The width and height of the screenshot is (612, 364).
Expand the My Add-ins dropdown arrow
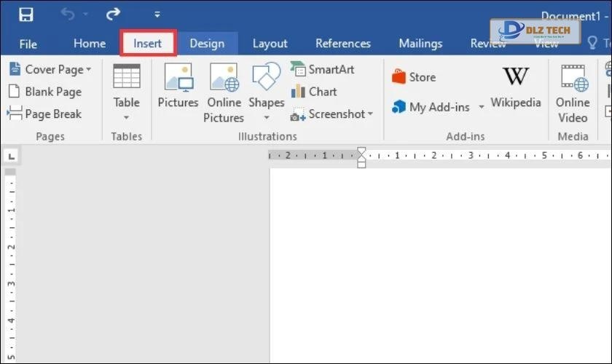pyautogui.click(x=482, y=108)
